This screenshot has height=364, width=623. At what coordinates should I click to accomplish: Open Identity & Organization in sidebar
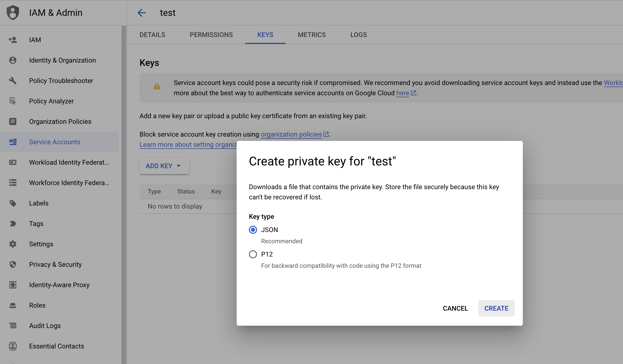click(x=59, y=60)
